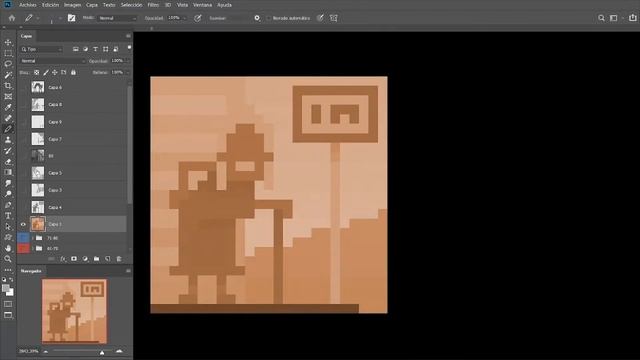Open layer blend mode Normal dropdown
This screenshot has width=640, height=360.
tap(53, 61)
